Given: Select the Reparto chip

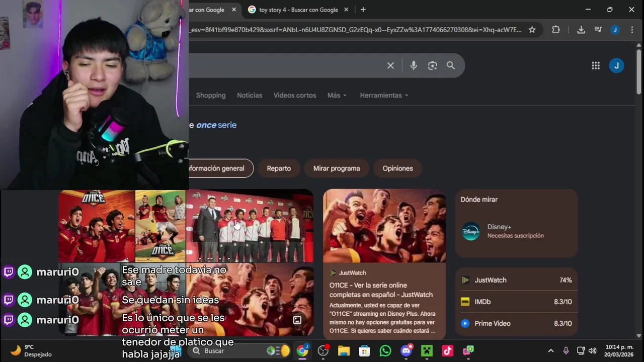Looking at the screenshot, I should click(x=279, y=168).
